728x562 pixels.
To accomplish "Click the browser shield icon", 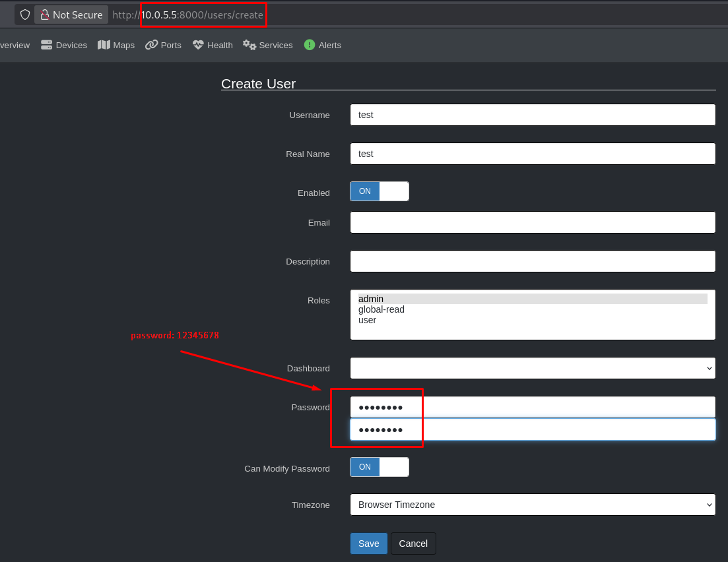I will tap(25, 15).
